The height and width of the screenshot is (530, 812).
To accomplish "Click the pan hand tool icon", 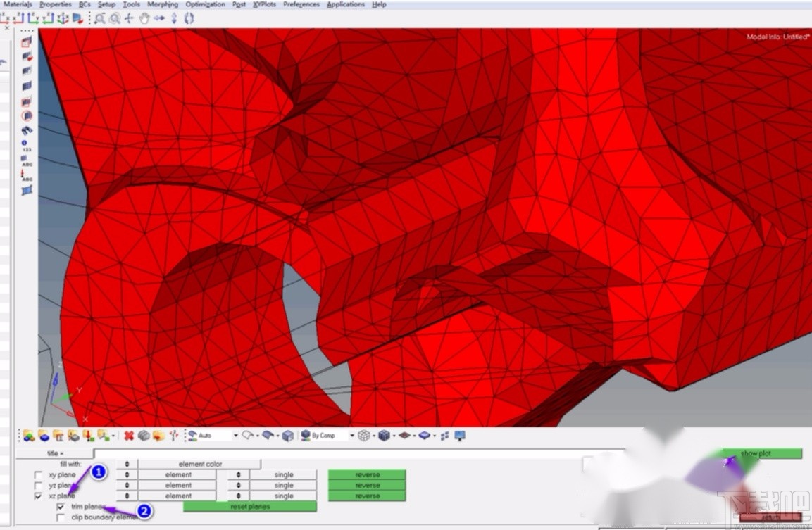I will point(144,19).
